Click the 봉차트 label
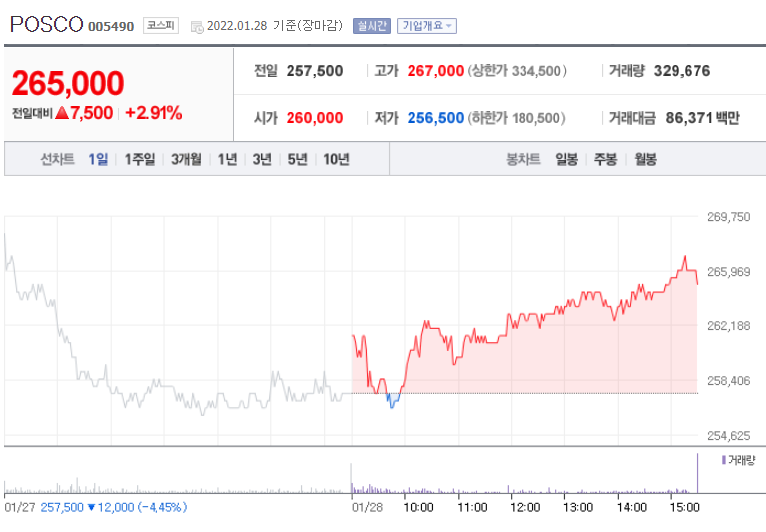 (523, 159)
